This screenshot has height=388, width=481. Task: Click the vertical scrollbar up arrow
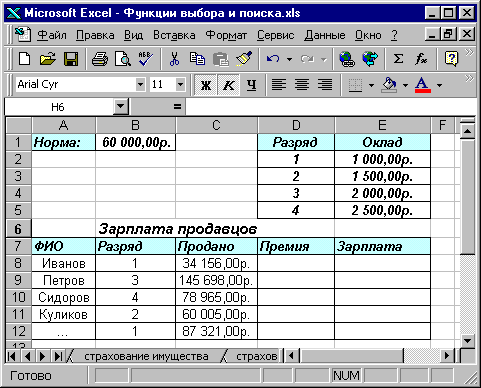(467, 131)
